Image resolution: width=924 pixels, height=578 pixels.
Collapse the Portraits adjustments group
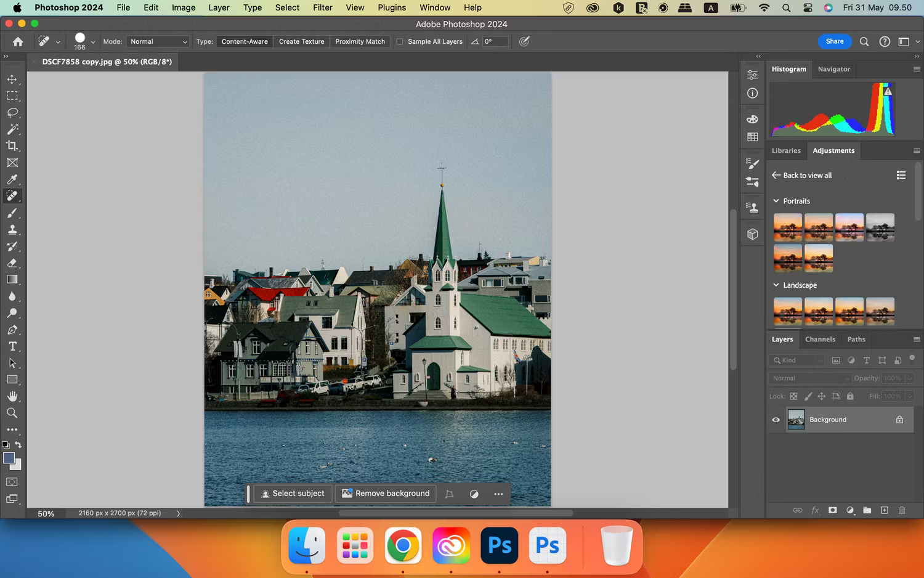coord(776,201)
